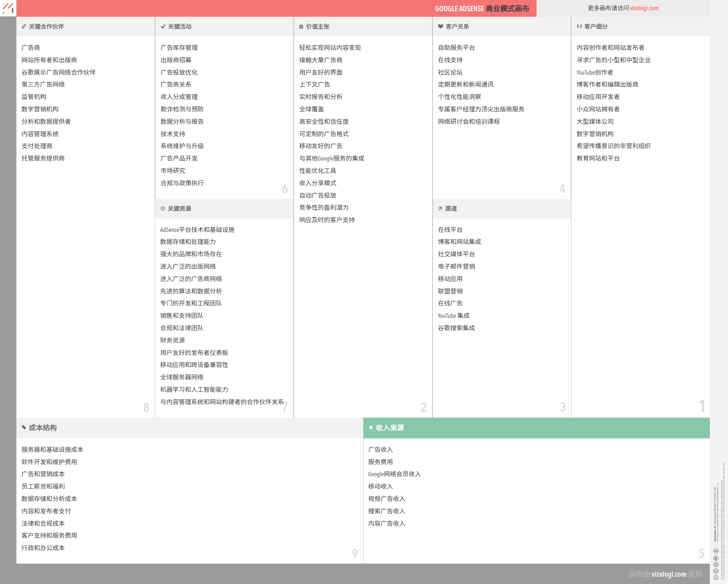Click the 广告收入 revenue stream entry
Viewport: 728px width, 584px height.
[x=380, y=450]
